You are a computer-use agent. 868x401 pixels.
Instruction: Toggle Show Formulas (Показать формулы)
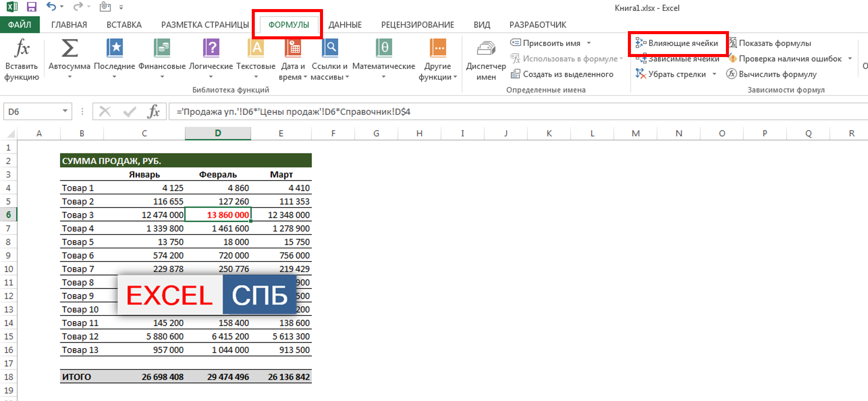(770, 43)
